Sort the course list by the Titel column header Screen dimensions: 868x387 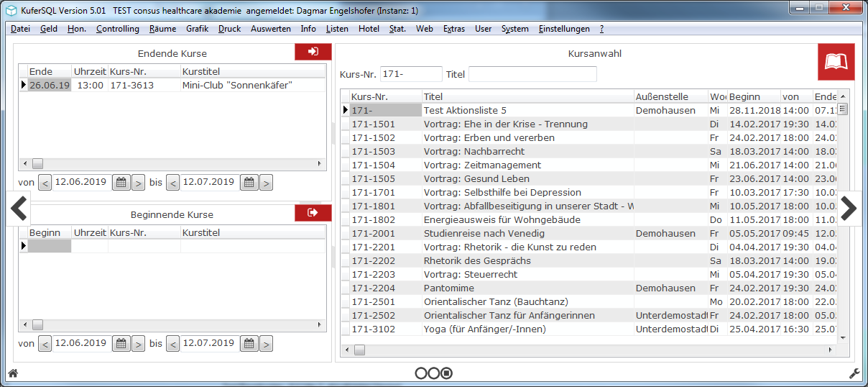pyautogui.click(x=527, y=96)
